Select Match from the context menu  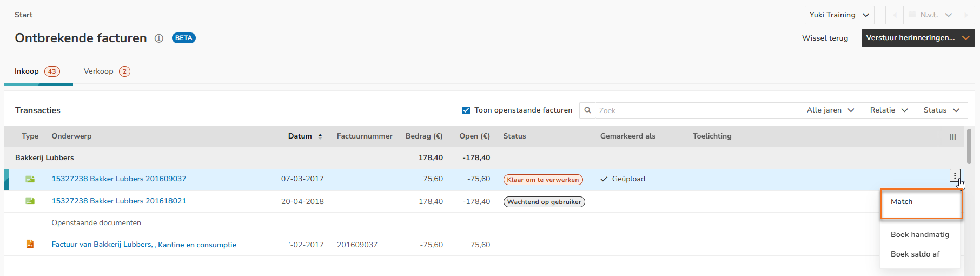[902, 202]
